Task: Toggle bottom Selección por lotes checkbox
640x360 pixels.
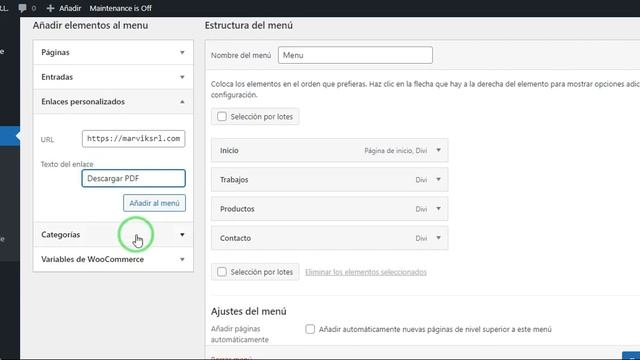Action: 222,272
